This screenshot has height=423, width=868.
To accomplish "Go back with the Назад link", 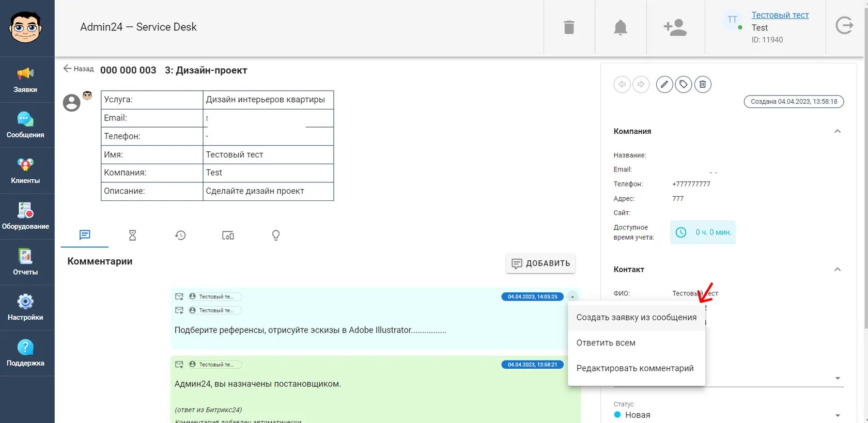I will (79, 69).
